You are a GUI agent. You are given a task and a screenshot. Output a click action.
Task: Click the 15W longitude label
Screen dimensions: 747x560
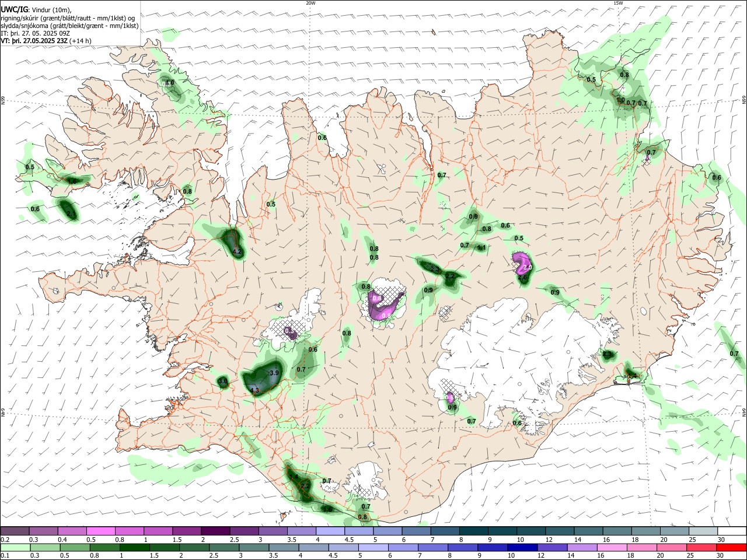[618, 3]
